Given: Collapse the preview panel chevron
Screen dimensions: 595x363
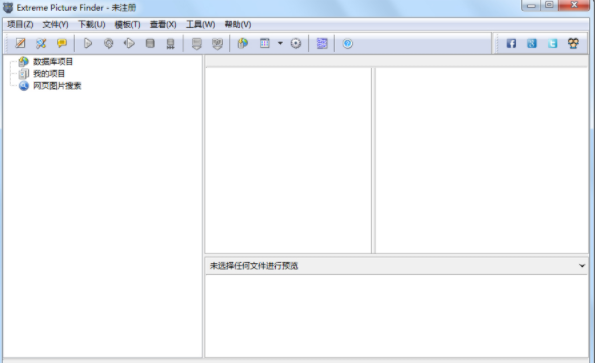Looking at the screenshot, I should [x=582, y=266].
